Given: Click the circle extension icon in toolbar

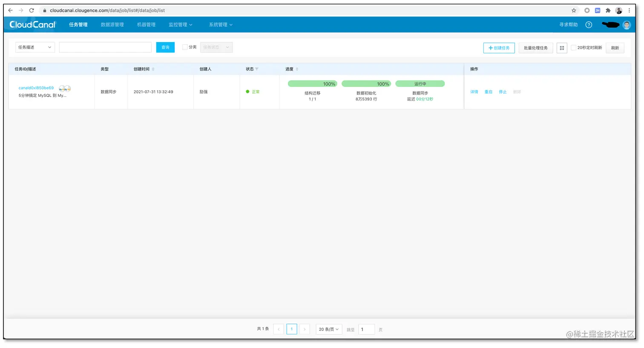Looking at the screenshot, I should click(x=587, y=10).
